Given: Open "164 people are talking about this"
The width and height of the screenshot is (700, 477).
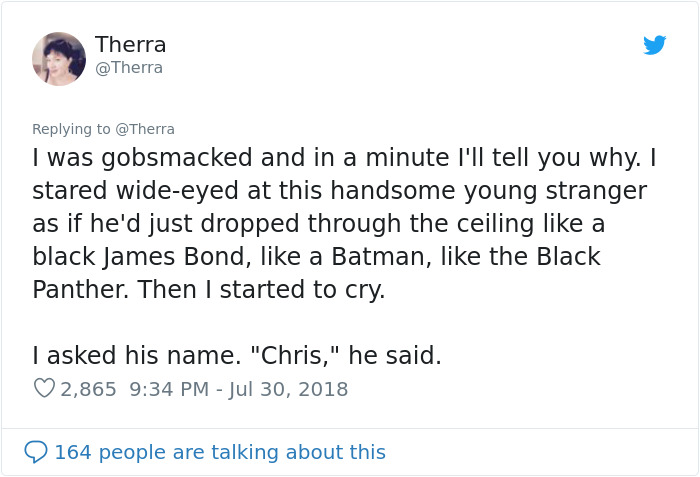Looking at the screenshot, I should tap(219, 452).
